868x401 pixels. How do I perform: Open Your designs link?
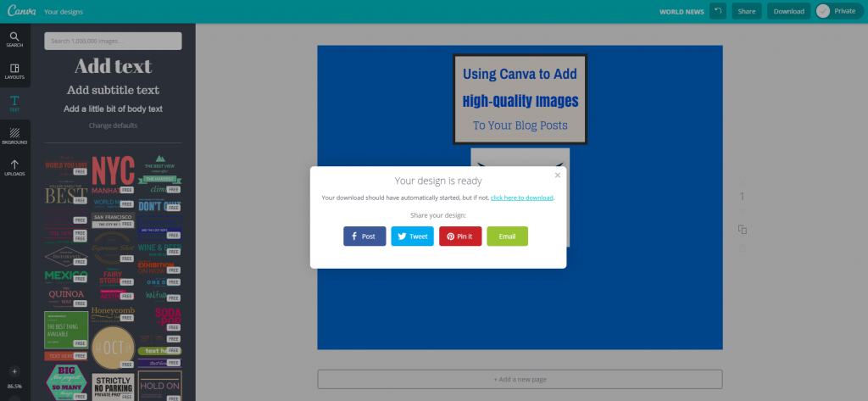64,12
